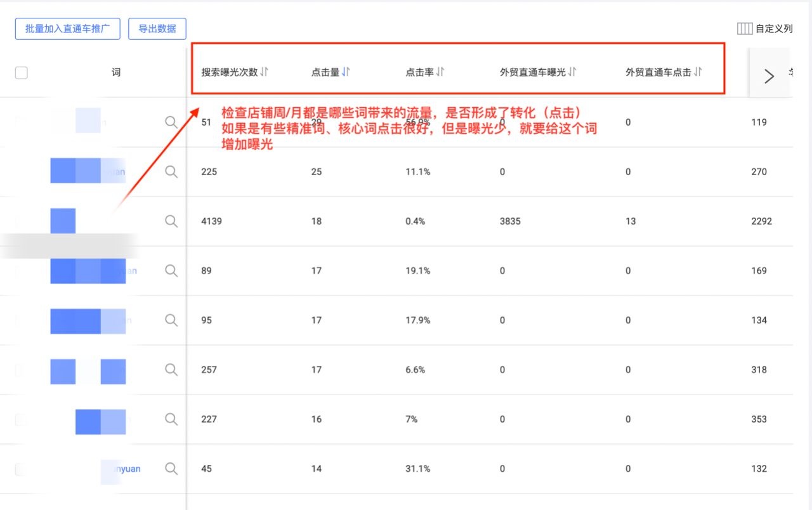Click the value 318 in last column
Image resolution: width=812 pixels, height=510 pixels.
click(x=759, y=370)
